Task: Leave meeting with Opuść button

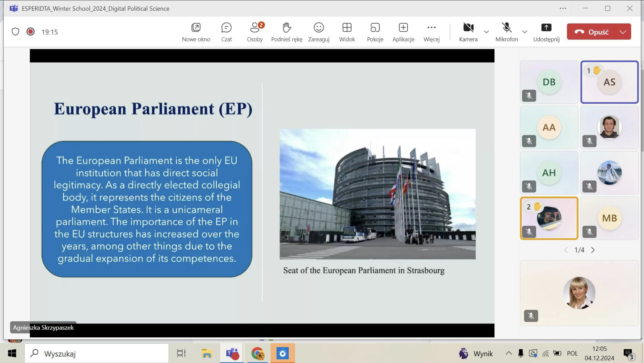Action: pyautogui.click(x=591, y=32)
